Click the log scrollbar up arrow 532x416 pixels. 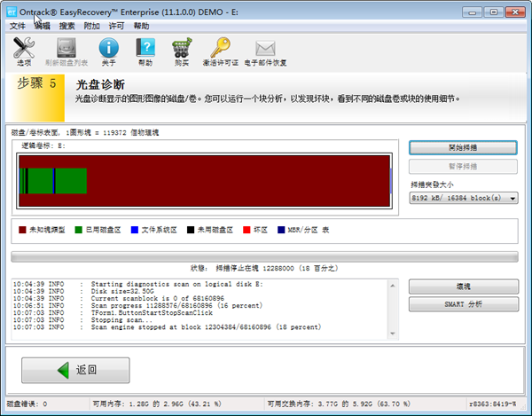click(x=393, y=286)
